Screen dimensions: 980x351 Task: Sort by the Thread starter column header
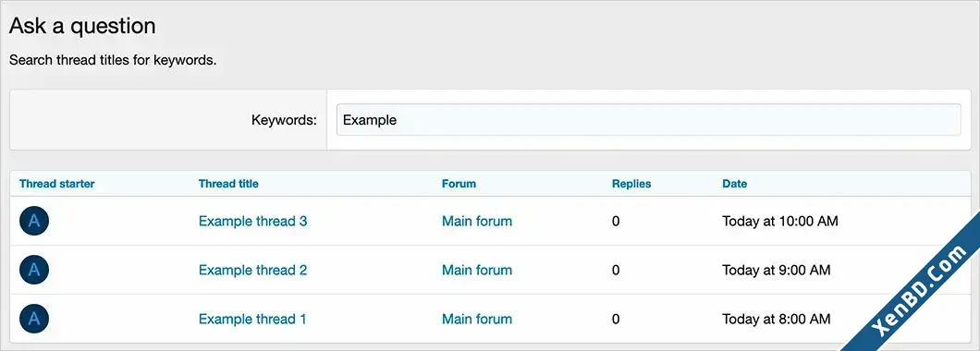tap(57, 184)
